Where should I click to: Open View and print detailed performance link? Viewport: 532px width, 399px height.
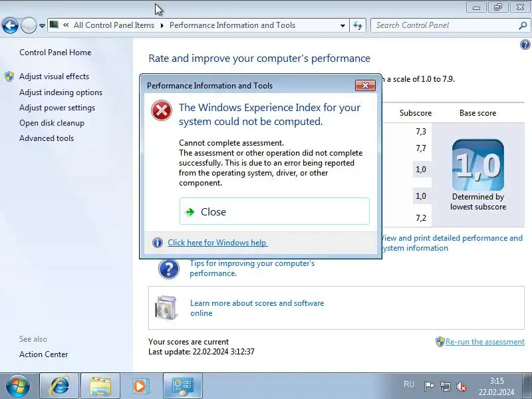point(452,243)
